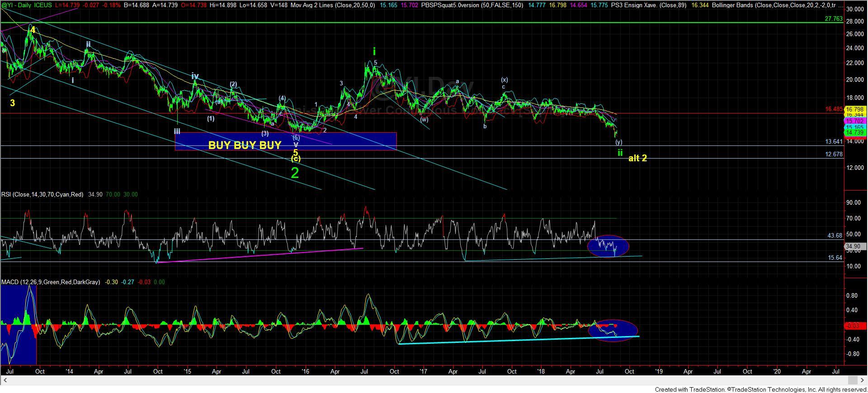868x393 pixels.
Task: Click the magenta 15.702 price tag marker
Action: 854,122
